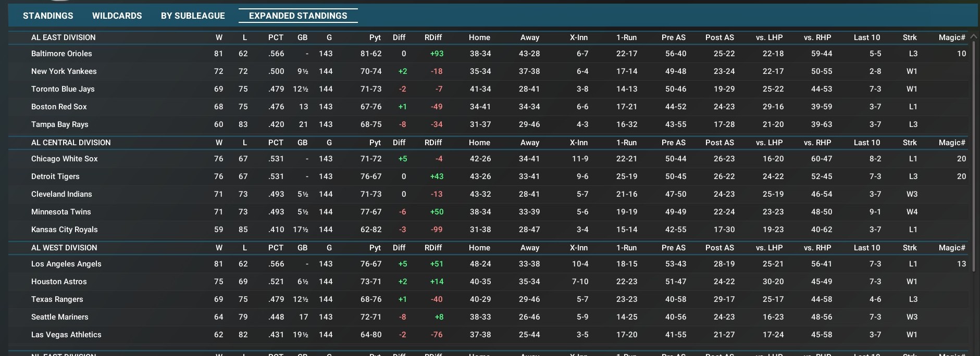
Task: Open the Baltimore Orioles team page
Action: click(61, 54)
